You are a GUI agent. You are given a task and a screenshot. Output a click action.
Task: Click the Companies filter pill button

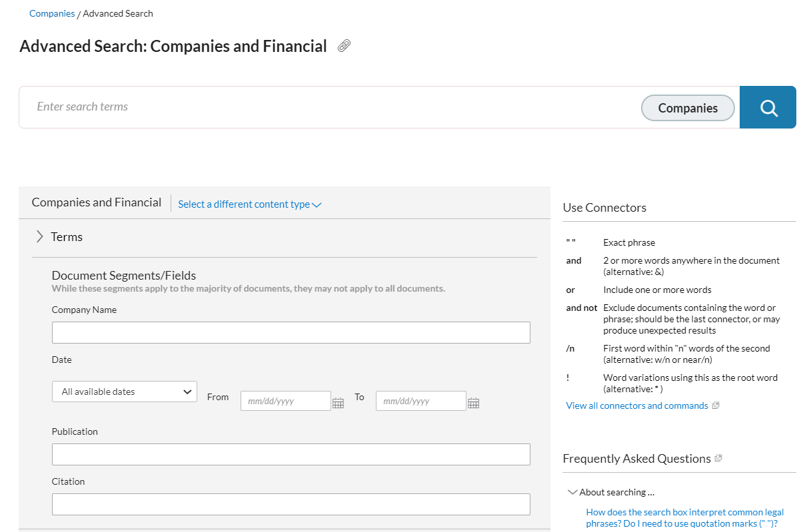[x=688, y=108]
